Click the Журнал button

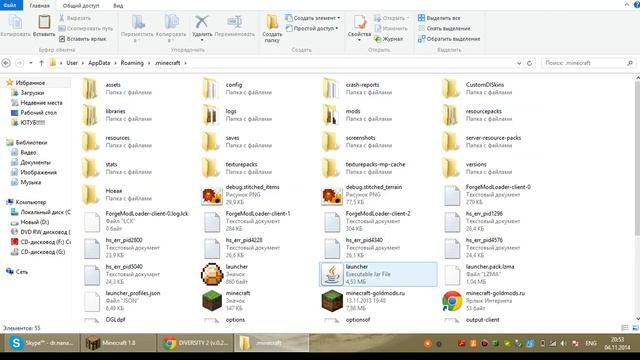[x=389, y=39]
